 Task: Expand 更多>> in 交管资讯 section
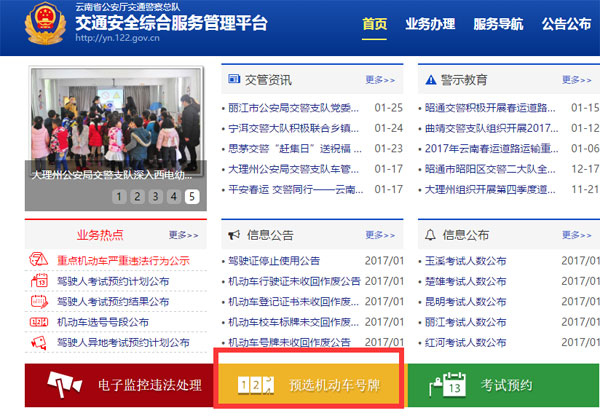380,79
